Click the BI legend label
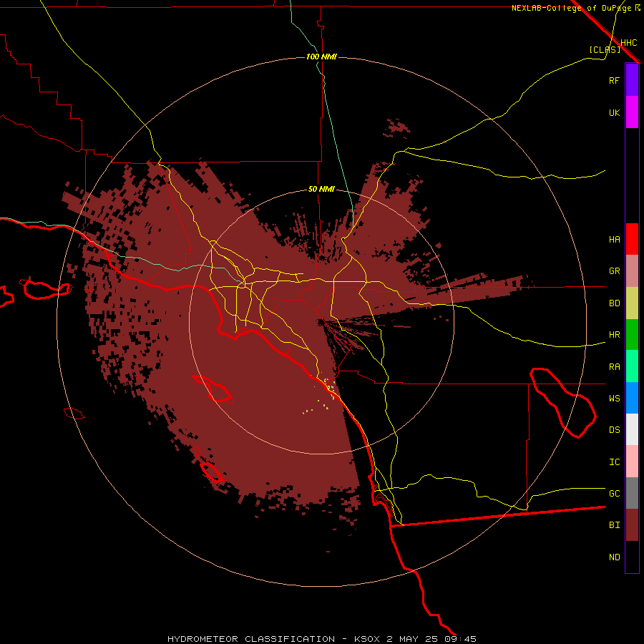 pyautogui.click(x=614, y=525)
